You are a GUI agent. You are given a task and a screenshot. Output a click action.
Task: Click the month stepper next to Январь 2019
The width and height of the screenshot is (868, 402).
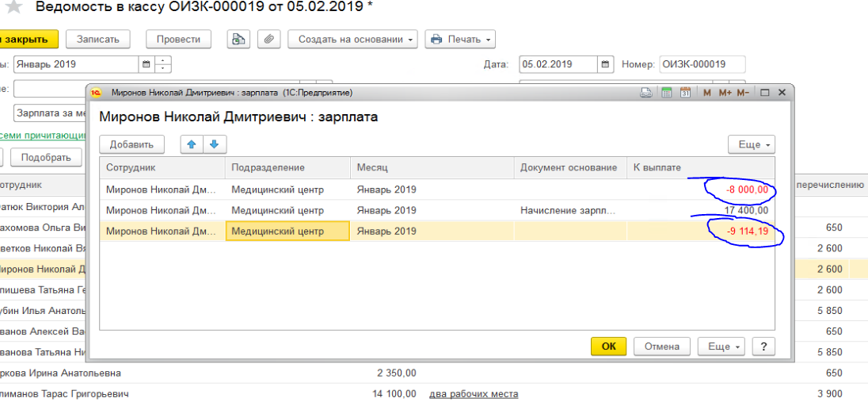pos(163,64)
